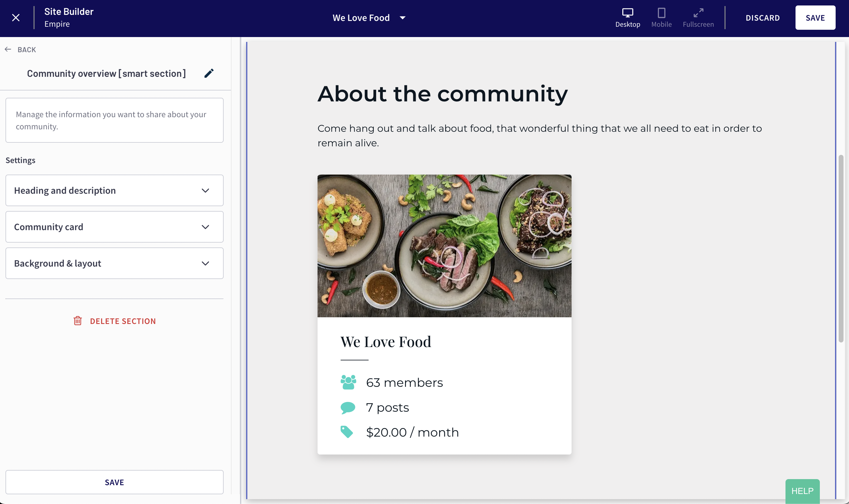The image size is (849, 504).
Task: Click SAVE in the top bar
Action: click(815, 18)
